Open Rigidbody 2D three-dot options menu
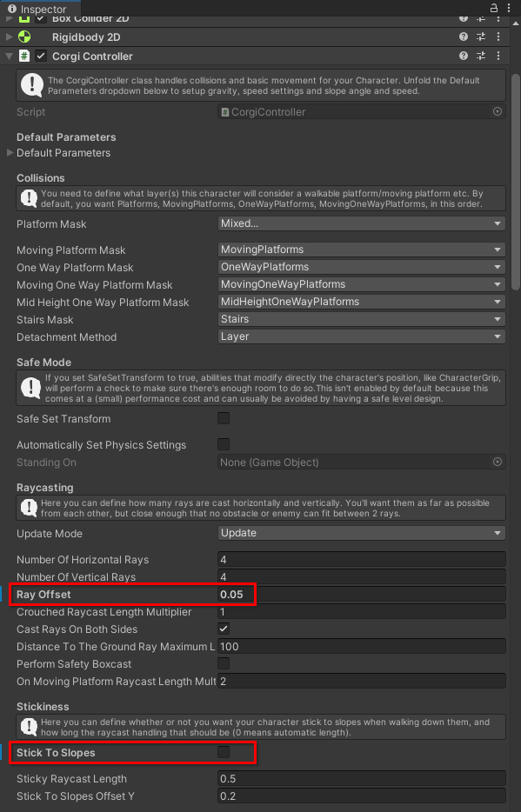521x812 pixels. click(x=498, y=37)
